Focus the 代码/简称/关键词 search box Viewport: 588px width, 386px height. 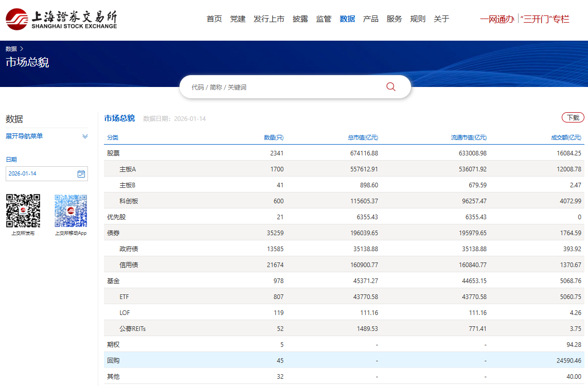click(x=283, y=87)
